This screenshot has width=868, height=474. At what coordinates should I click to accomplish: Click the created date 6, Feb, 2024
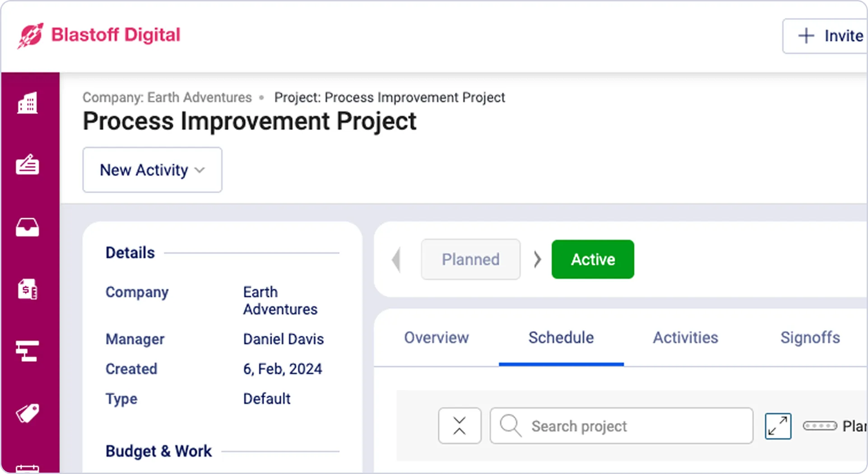[x=283, y=369]
